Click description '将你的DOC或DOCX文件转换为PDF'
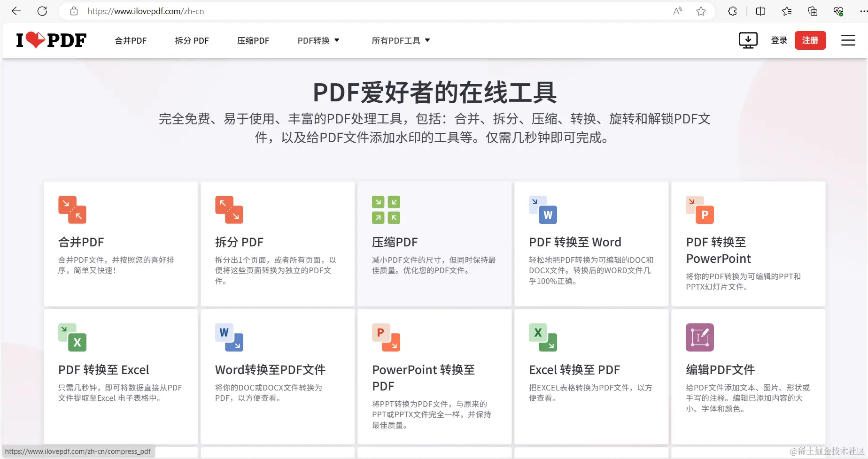Image resolution: width=868 pixels, height=459 pixels. [269, 393]
